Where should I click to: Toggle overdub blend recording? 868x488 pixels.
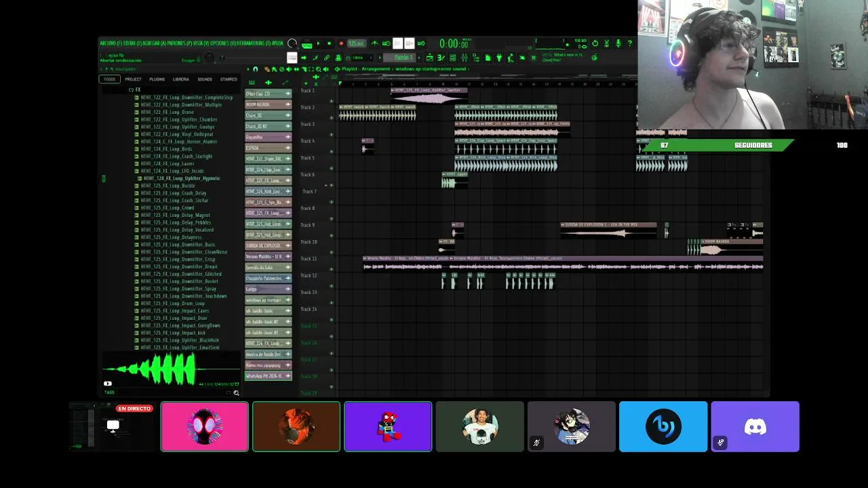(410, 43)
